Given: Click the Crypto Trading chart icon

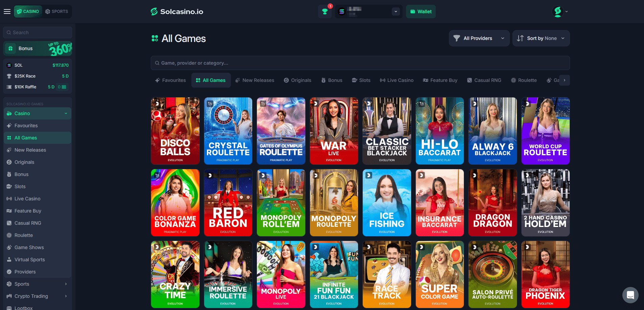Looking at the screenshot, I should [x=9, y=296].
